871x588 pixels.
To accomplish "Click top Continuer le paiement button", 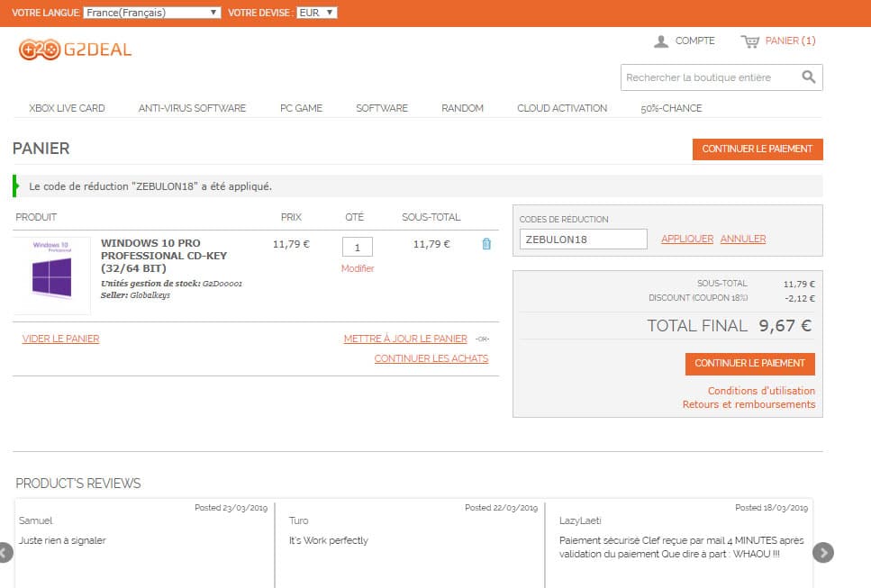I will tap(758, 149).
